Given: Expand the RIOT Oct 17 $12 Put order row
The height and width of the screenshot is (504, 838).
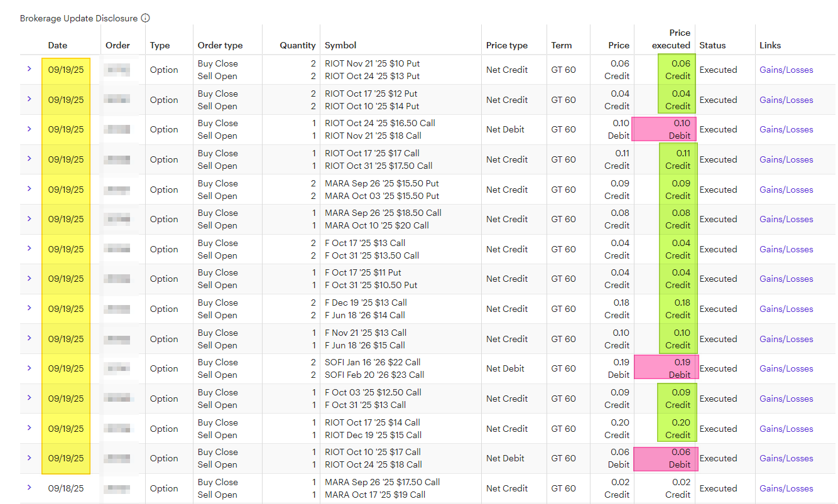Looking at the screenshot, I should point(30,99).
